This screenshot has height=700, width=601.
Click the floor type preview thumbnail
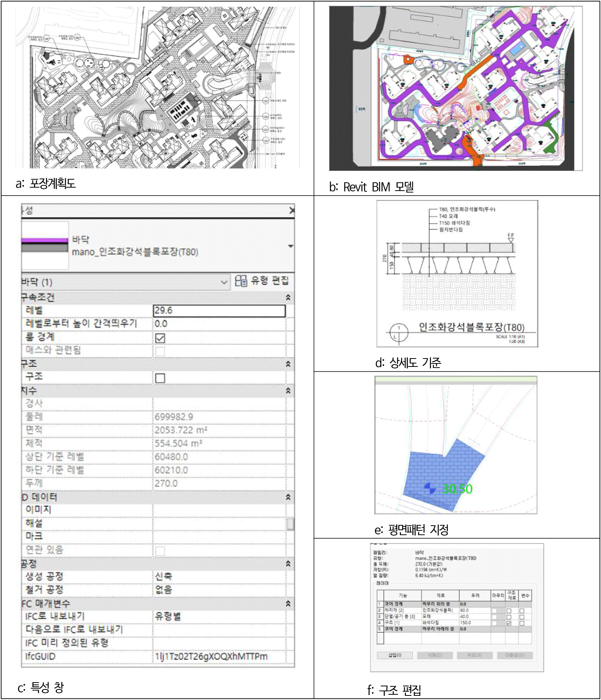[45, 246]
